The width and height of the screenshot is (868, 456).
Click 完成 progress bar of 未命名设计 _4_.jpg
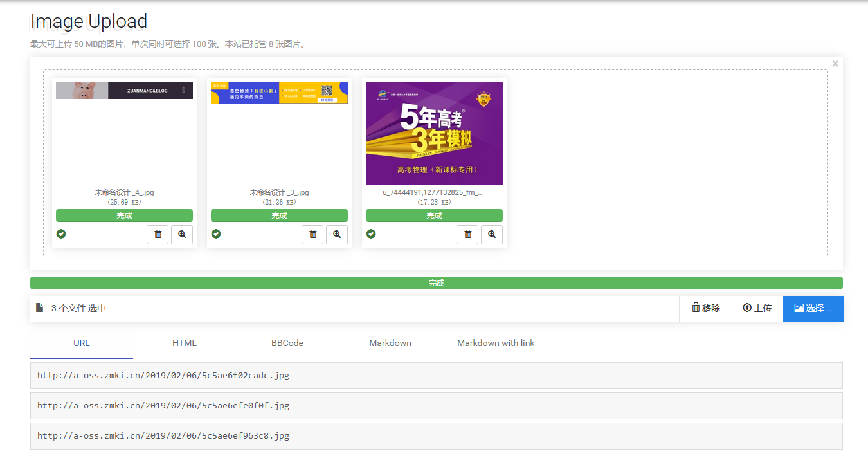[x=124, y=215]
